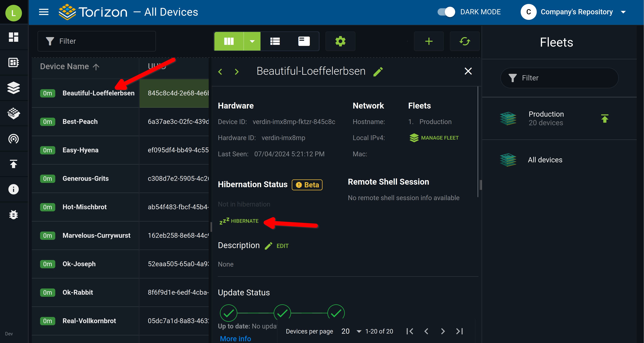
Task: Open the Devices per page dropdown
Action: click(x=352, y=331)
